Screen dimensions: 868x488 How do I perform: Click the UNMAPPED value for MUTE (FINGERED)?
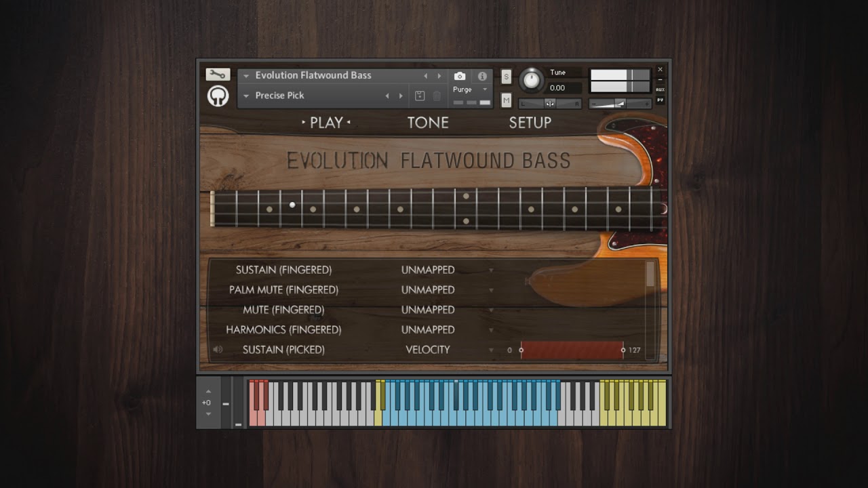[428, 310]
